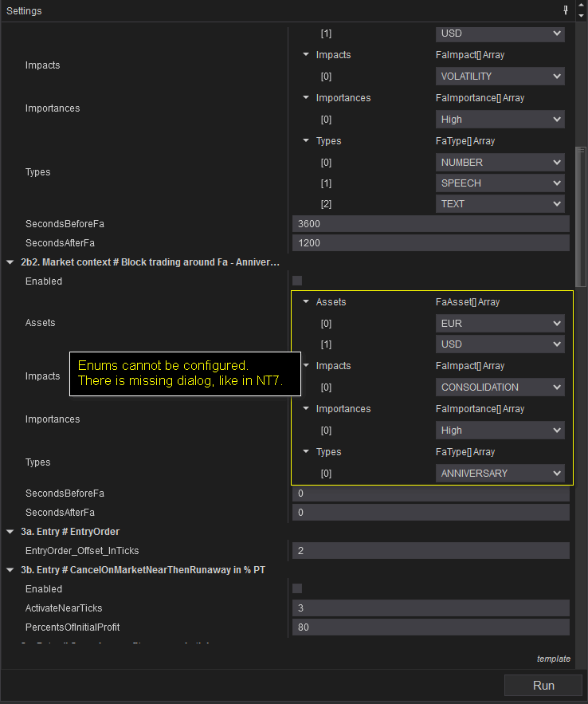Edit SecondsBeforeFa field showing 0
Viewport: 588px width, 704px height.
(x=430, y=493)
